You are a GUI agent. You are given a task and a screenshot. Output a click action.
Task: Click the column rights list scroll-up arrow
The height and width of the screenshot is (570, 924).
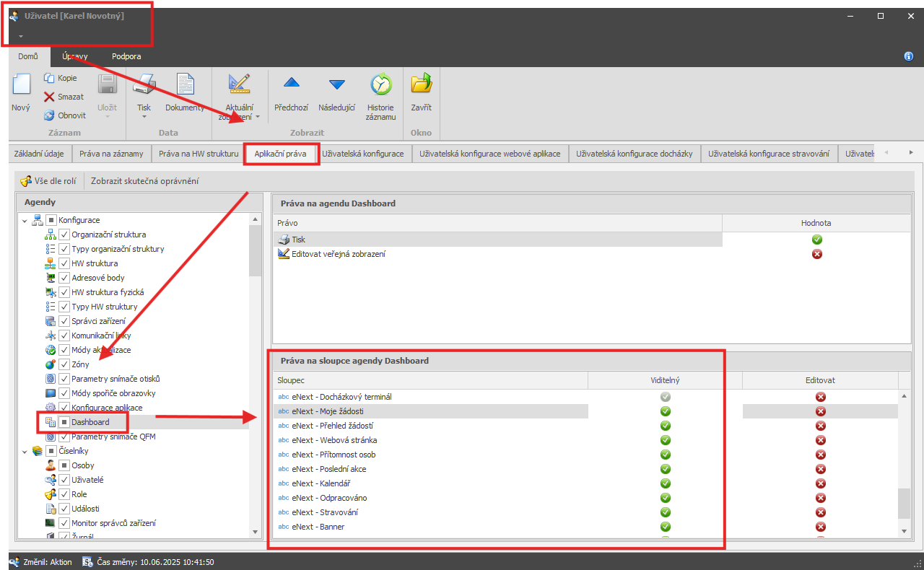click(x=905, y=396)
